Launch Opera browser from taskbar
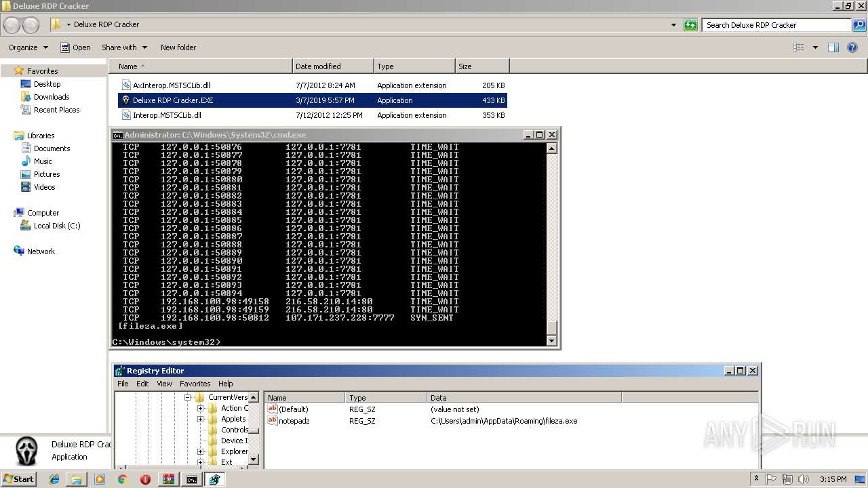This screenshot has width=868, height=488. click(x=145, y=479)
